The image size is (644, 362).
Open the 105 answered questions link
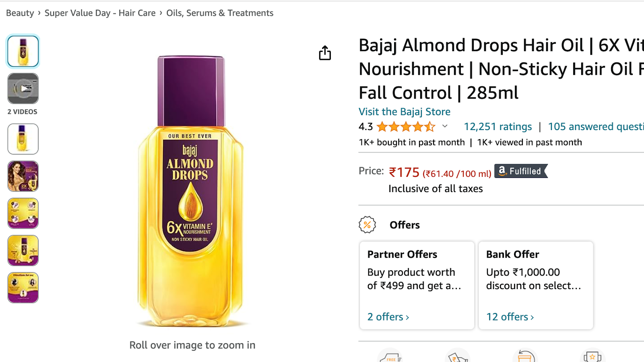click(596, 127)
